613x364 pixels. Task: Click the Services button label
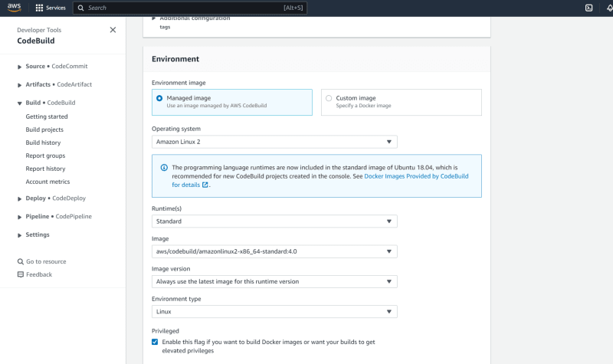click(56, 8)
